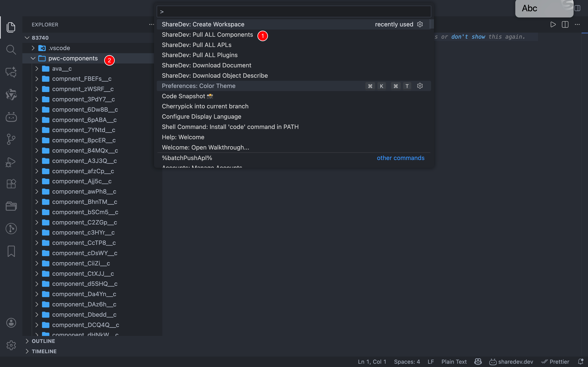Open Run and Debug view icon
This screenshot has height=367, width=588.
click(11, 162)
